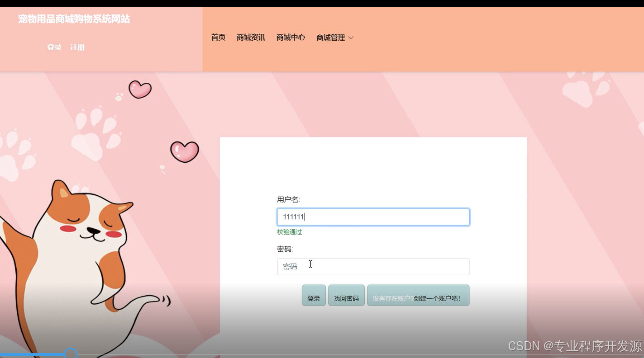Open the 商城资讯 navigation item
The width and height of the screenshot is (644, 358).
(251, 38)
